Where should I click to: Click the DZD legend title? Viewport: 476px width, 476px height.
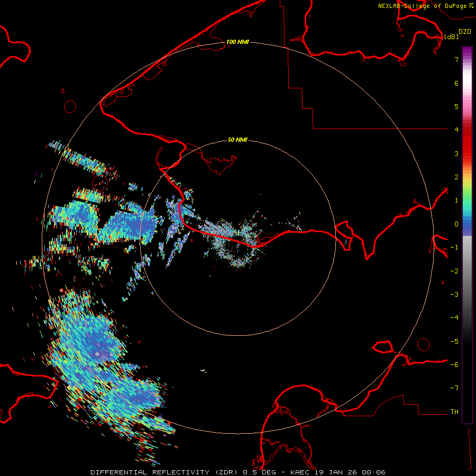(x=465, y=32)
